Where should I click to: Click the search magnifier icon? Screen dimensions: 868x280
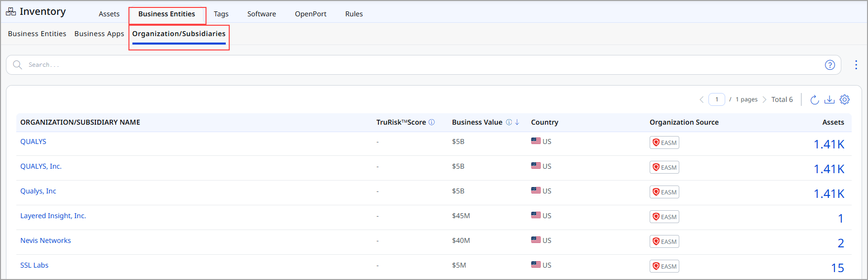point(17,65)
